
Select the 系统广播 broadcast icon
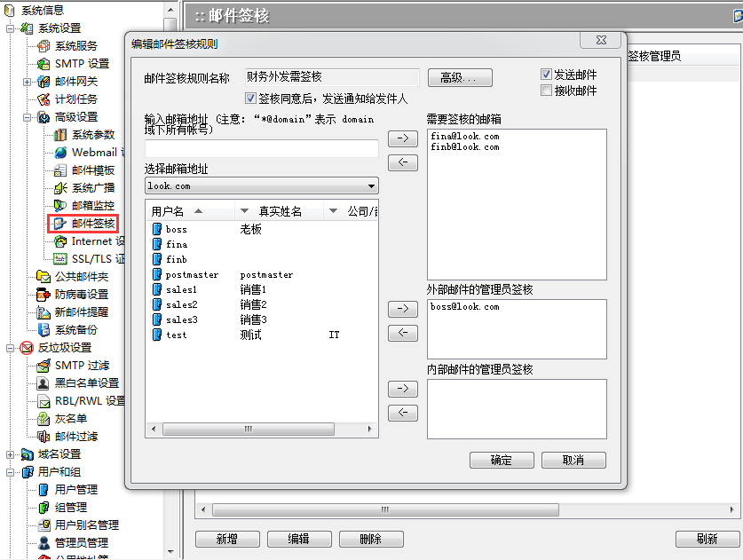click(x=60, y=187)
